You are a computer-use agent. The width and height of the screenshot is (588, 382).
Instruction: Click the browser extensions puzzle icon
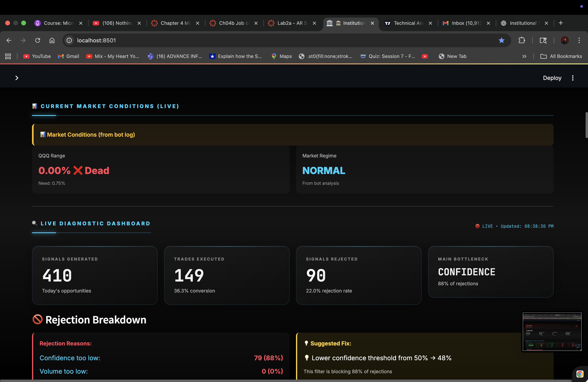pos(522,40)
